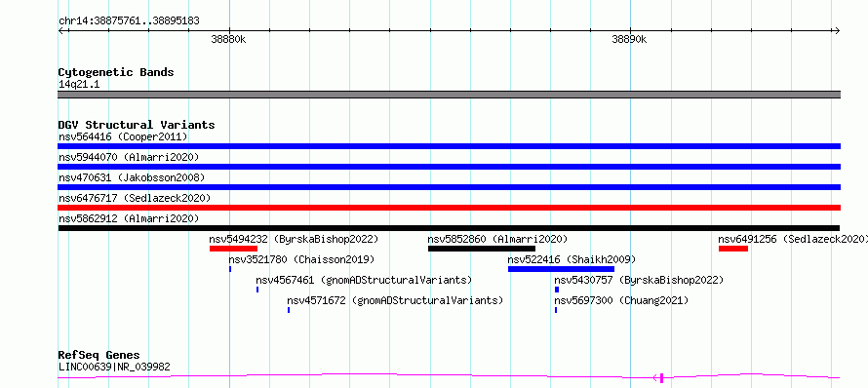Click the magenta LINC00639 exon block
Image resolution: width=868 pixels, height=388 pixels.
point(662,377)
